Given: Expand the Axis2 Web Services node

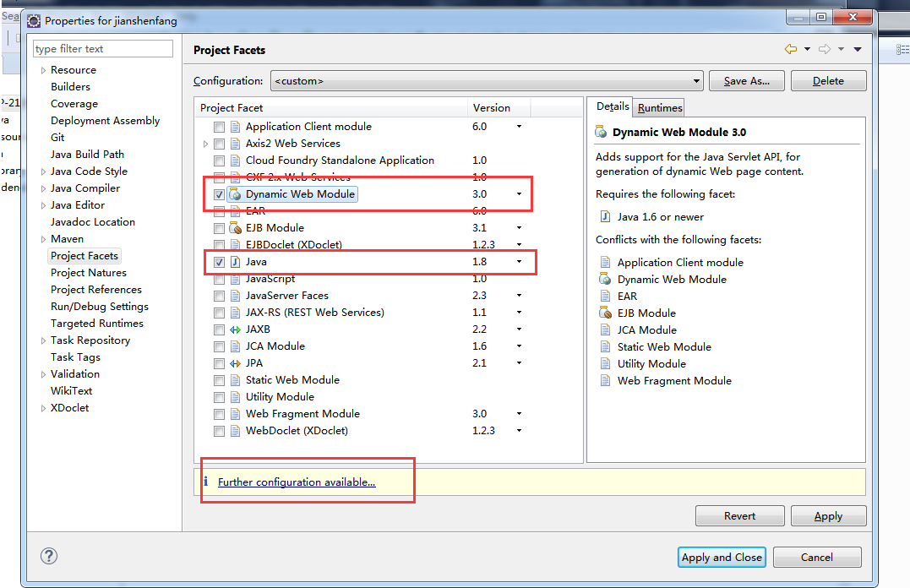Looking at the screenshot, I should click(x=205, y=144).
